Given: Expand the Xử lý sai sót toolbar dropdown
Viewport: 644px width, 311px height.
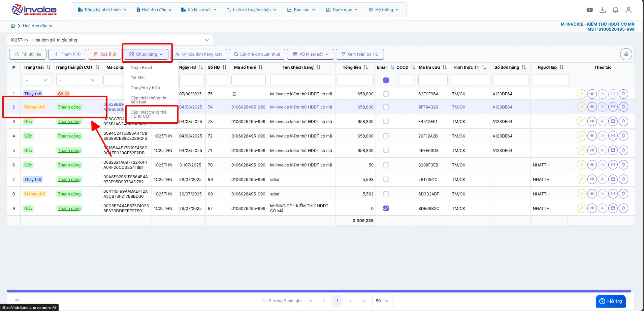Looking at the screenshot, I should click(311, 54).
